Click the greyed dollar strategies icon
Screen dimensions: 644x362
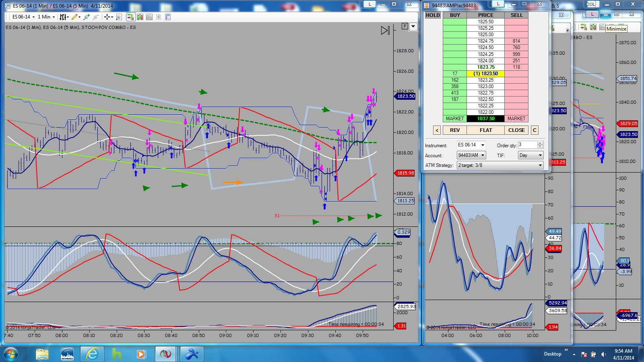[159, 17]
